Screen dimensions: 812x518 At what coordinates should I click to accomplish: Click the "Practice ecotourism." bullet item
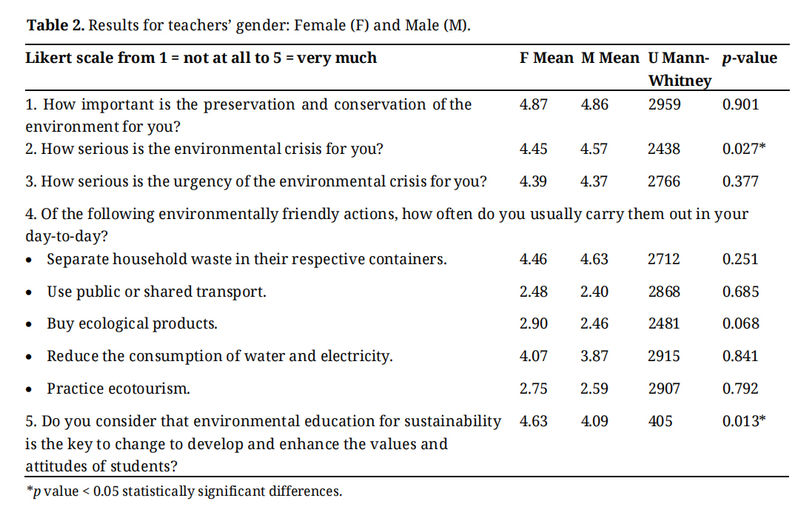coord(118,388)
